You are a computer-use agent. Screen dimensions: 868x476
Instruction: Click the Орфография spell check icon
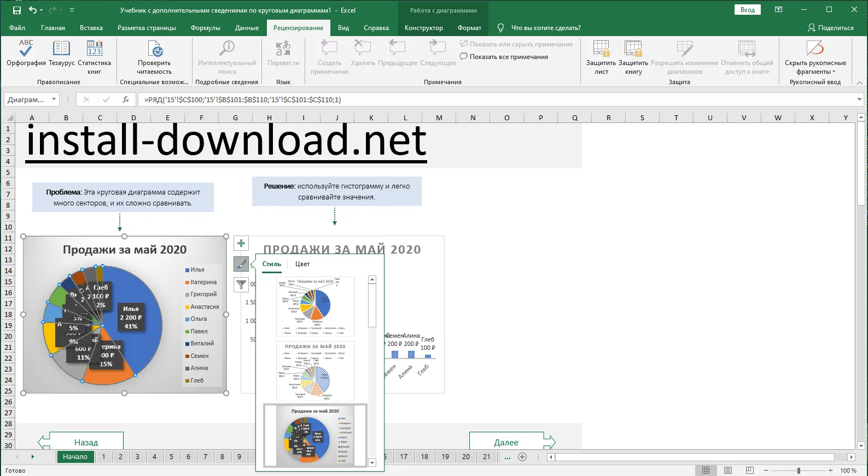pyautogui.click(x=26, y=49)
